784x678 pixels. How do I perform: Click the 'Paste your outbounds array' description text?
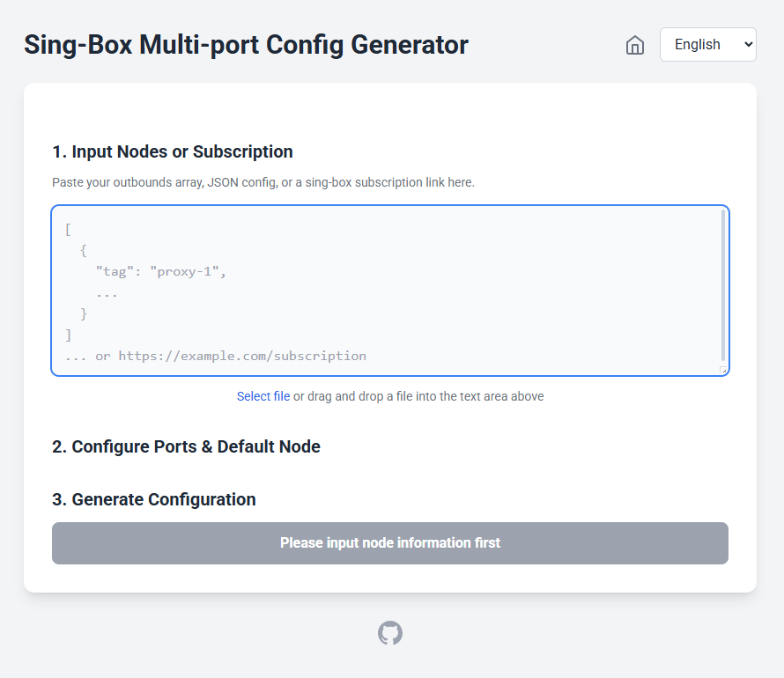click(263, 182)
